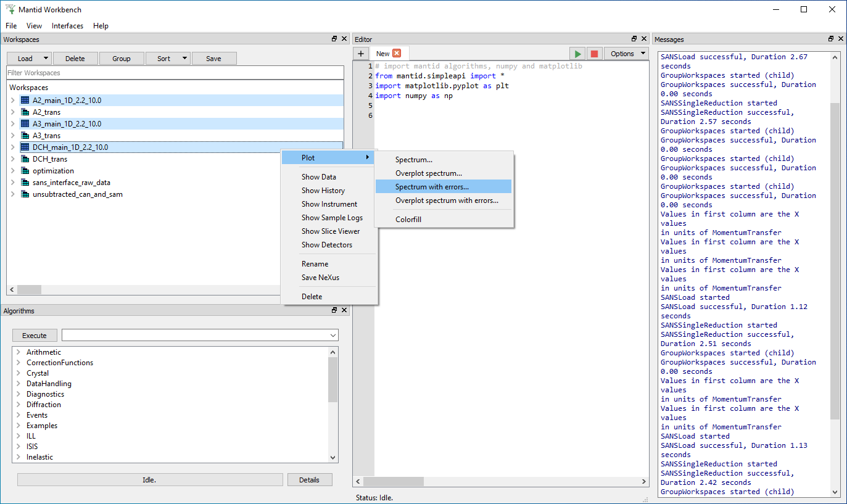Click the Filter Workspaces input field

[175, 73]
